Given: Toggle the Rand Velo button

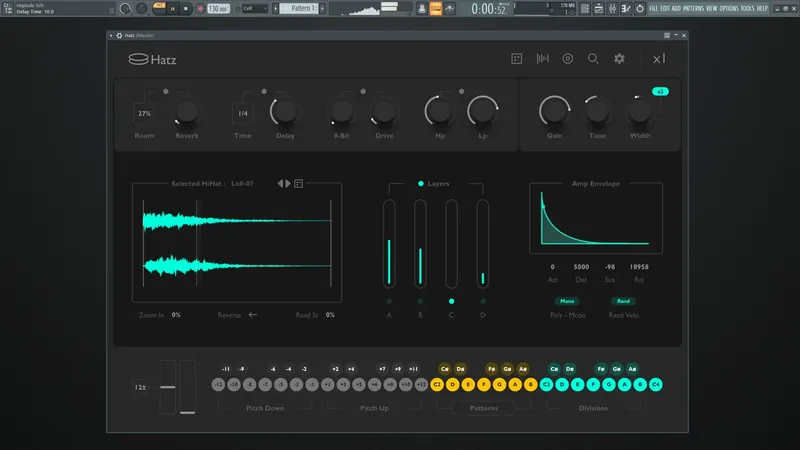Looking at the screenshot, I should pyautogui.click(x=623, y=300).
